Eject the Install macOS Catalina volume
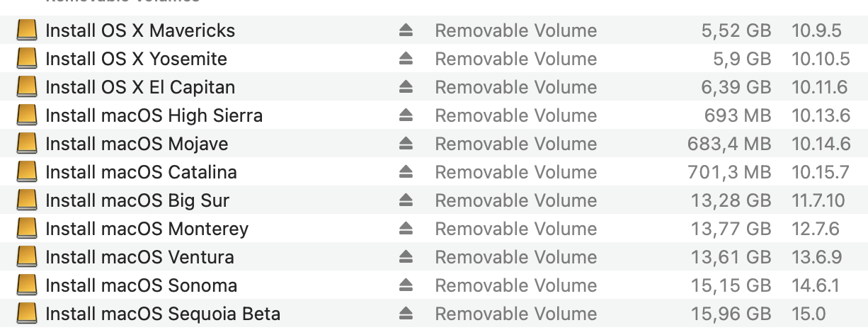Screen dimensions: 868x330 point(405,172)
